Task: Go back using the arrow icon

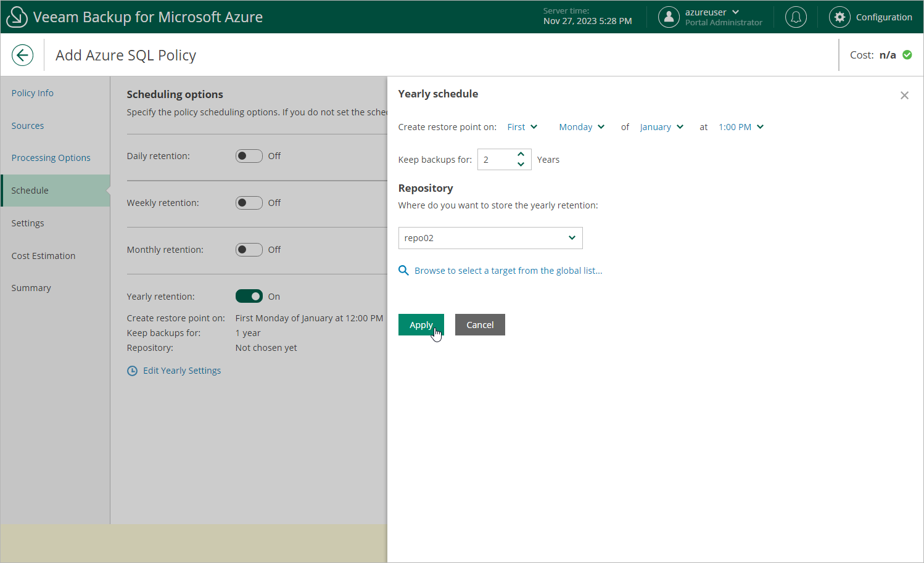Action: click(x=22, y=55)
